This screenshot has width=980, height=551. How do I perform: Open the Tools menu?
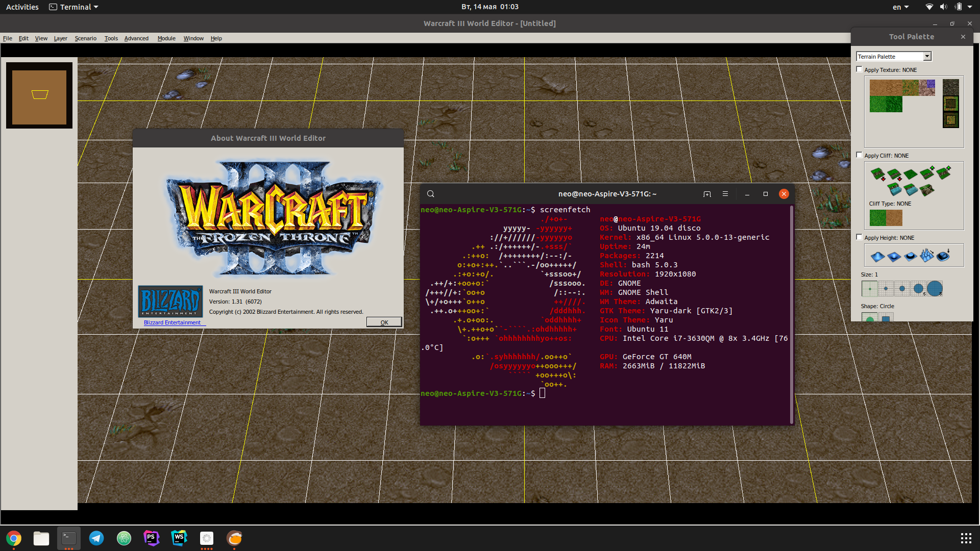point(111,38)
